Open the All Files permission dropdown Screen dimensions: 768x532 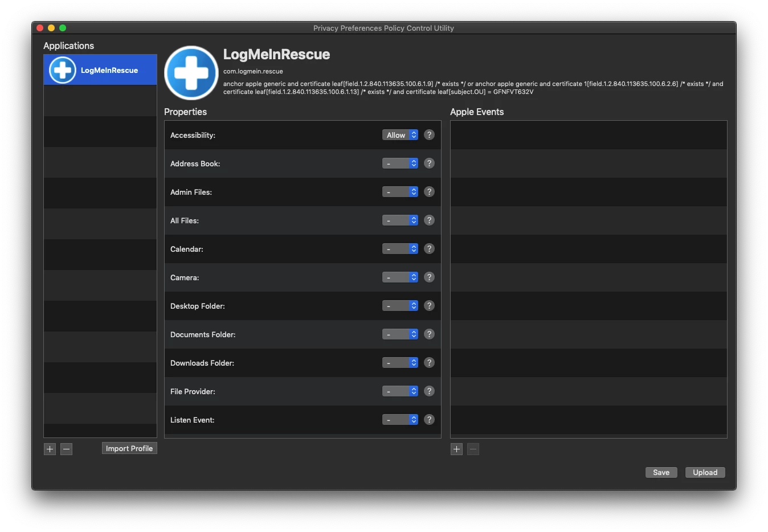(400, 220)
